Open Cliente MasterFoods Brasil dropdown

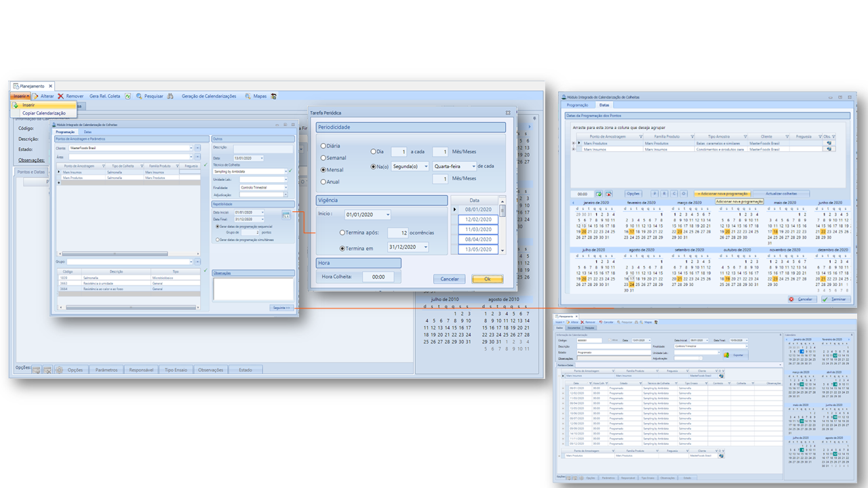click(191, 148)
